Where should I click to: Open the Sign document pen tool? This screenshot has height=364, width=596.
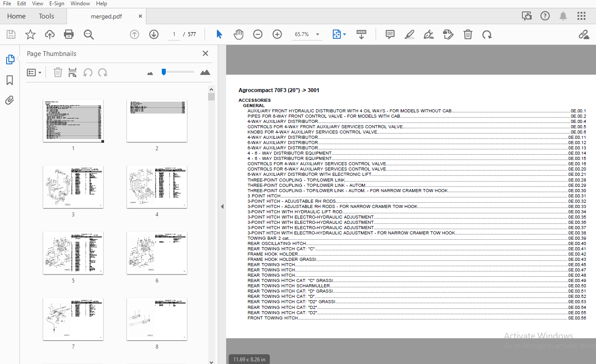click(428, 34)
